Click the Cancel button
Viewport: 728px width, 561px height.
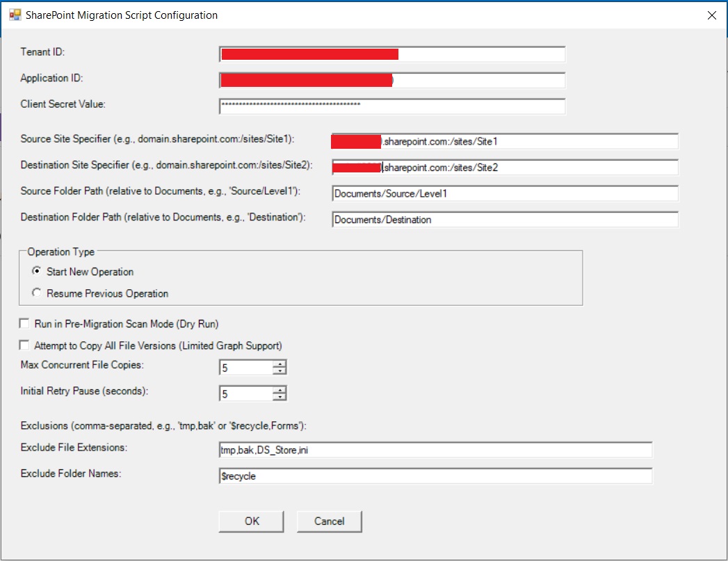pos(329,521)
